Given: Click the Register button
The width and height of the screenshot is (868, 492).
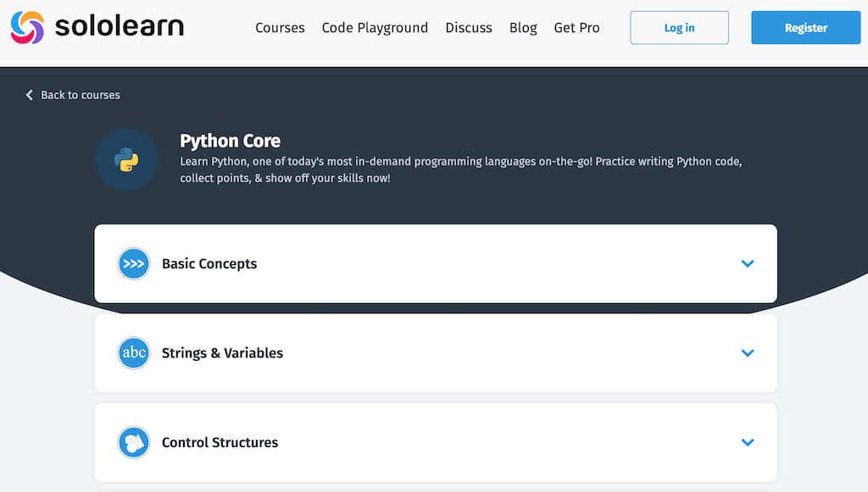Looking at the screenshot, I should (805, 27).
